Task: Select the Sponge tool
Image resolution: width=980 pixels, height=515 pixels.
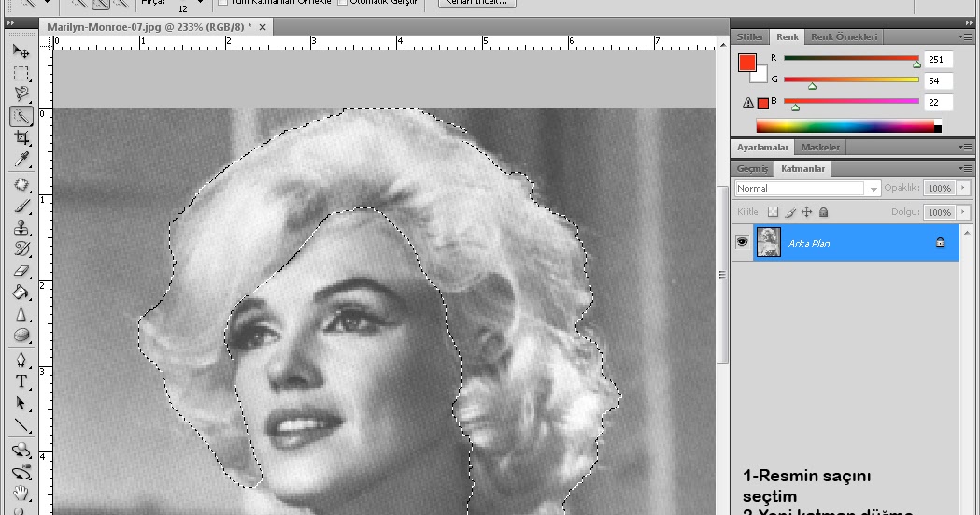Action: 21,336
